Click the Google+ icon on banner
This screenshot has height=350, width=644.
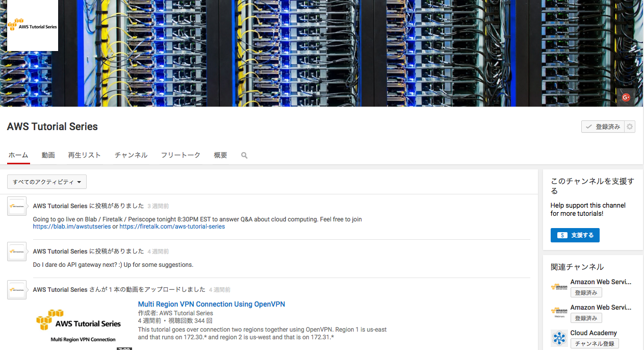(x=626, y=97)
